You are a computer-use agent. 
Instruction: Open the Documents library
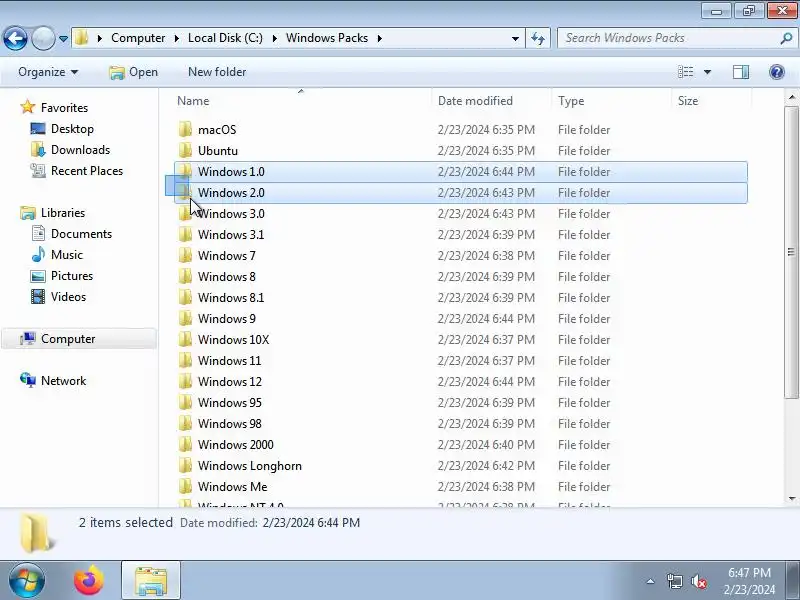pyautogui.click(x=71, y=234)
